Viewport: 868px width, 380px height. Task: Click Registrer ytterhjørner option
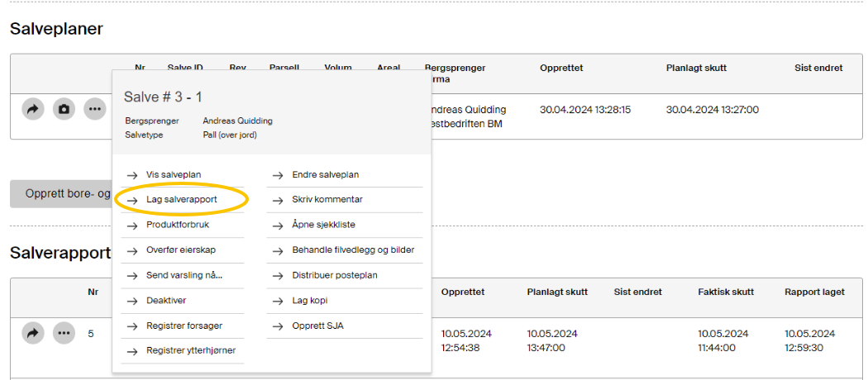coord(190,350)
